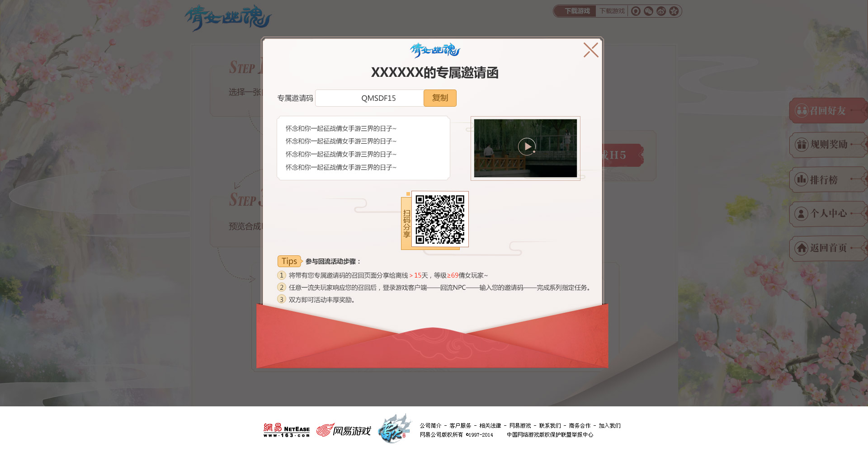Open the YiXin chat share icon
This screenshot has width=868, height=452.
636,11
